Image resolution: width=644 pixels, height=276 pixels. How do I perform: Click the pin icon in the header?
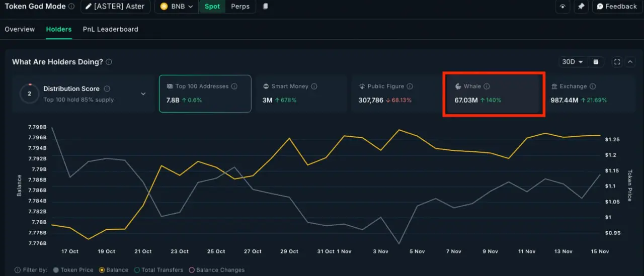tap(581, 7)
